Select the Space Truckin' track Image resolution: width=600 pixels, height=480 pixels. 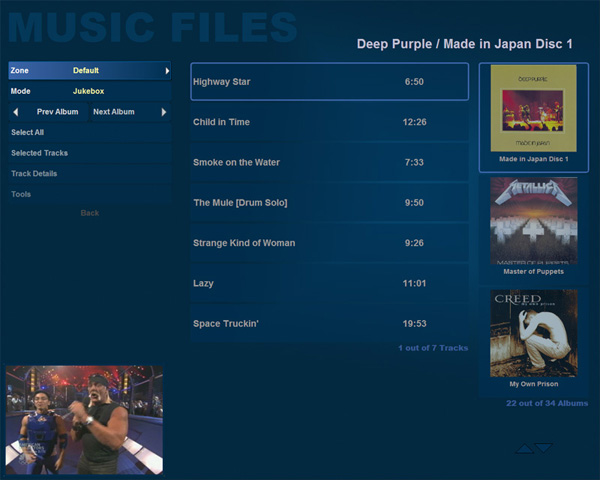pos(329,323)
